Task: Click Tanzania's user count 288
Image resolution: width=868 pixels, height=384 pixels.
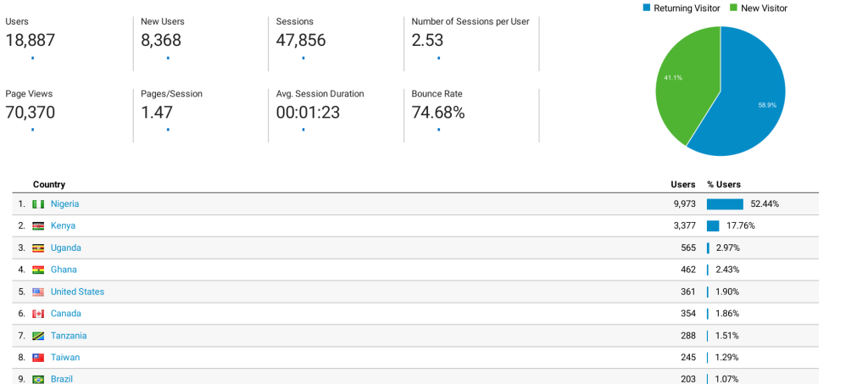Action: tap(688, 336)
